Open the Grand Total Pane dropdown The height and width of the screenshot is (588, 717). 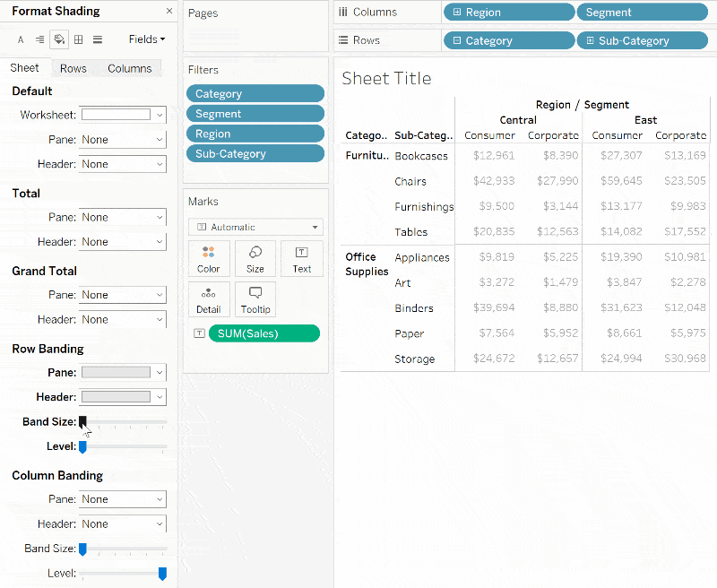click(122, 295)
